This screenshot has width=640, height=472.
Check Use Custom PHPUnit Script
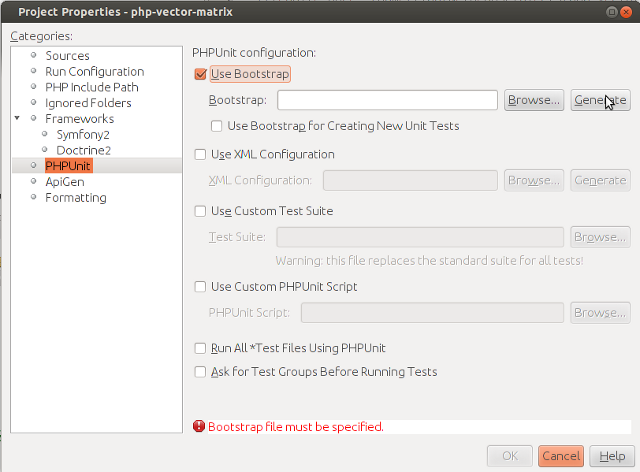pyautogui.click(x=200, y=287)
